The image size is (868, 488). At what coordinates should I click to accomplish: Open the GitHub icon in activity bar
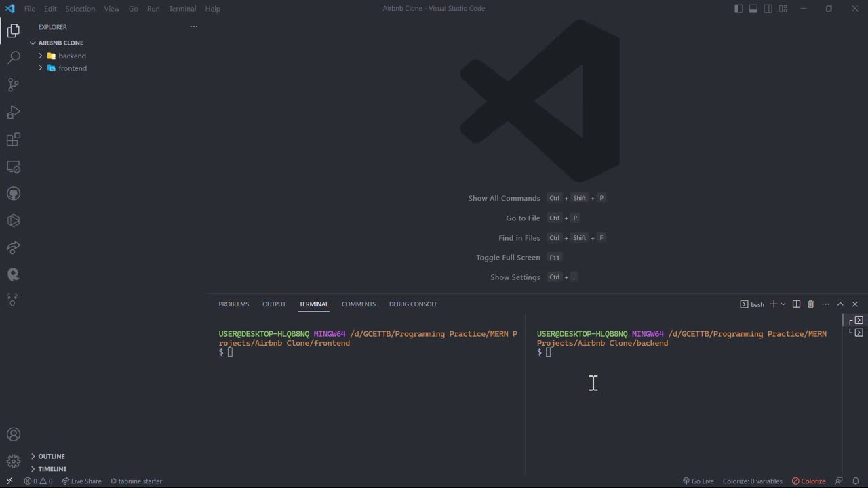[x=14, y=194]
